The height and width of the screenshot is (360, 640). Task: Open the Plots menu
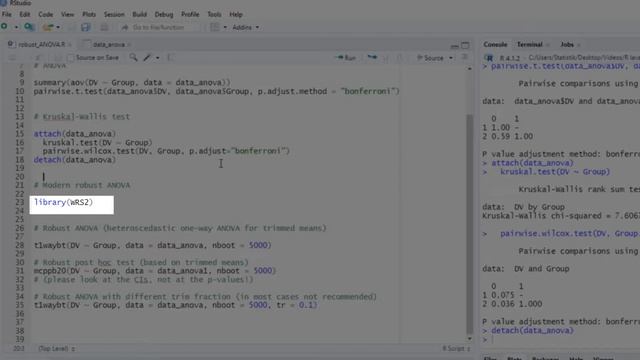(x=89, y=14)
